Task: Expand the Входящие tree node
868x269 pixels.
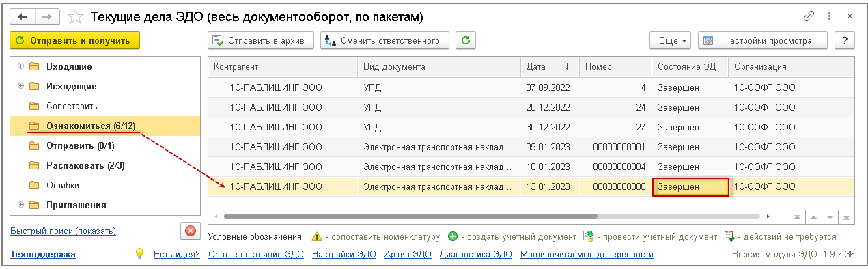Action: (20, 66)
